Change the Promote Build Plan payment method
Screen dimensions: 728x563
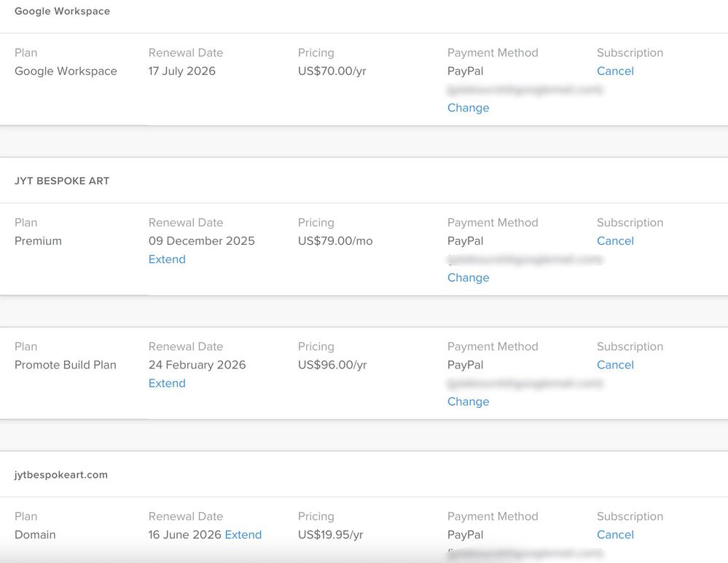click(467, 401)
